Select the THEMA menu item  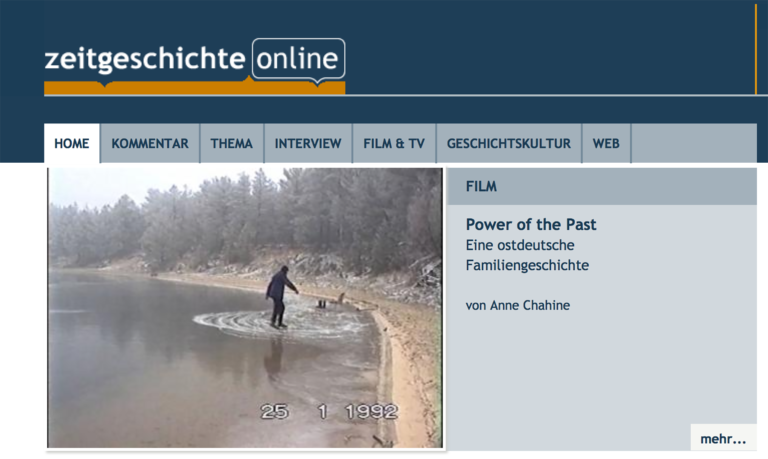[x=232, y=144]
